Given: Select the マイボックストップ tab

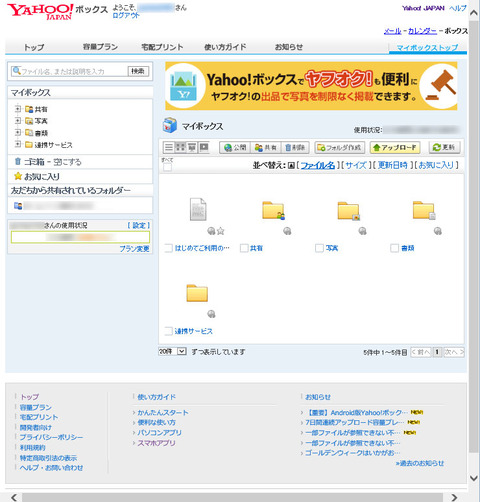Looking at the screenshot, I should click(x=427, y=47).
